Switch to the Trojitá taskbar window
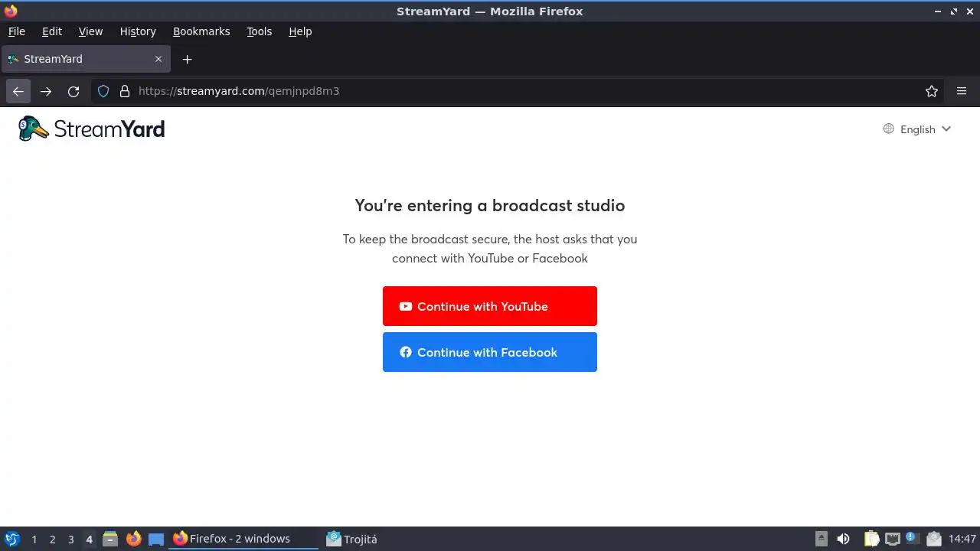 pos(352,539)
